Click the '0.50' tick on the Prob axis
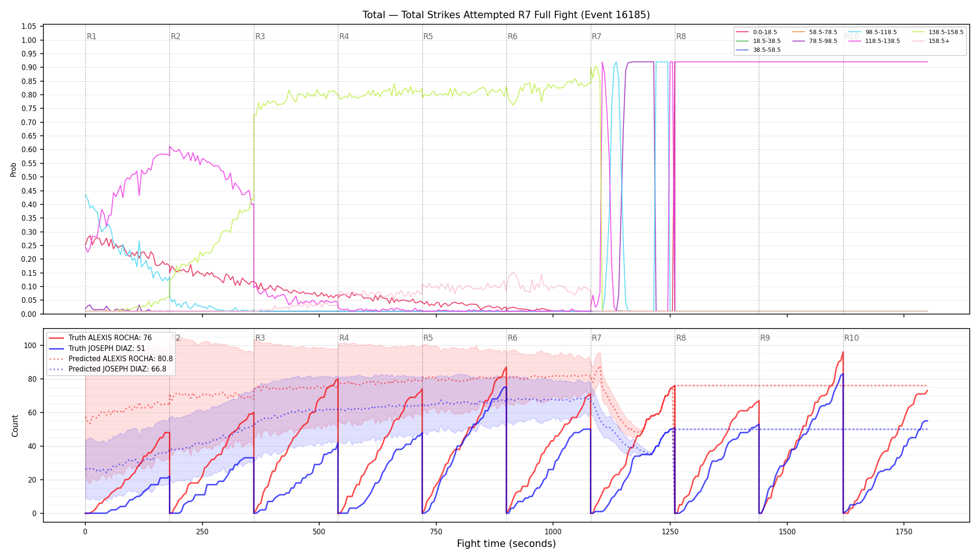The width and height of the screenshot is (980, 560). click(29, 177)
